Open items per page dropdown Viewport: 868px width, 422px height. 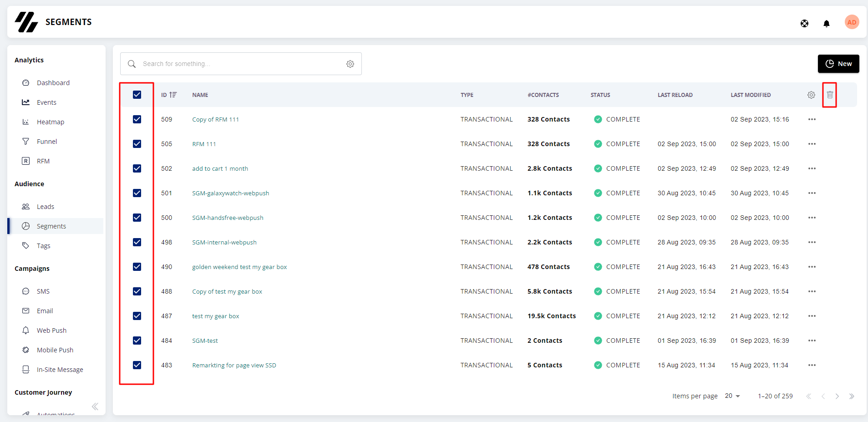732,396
